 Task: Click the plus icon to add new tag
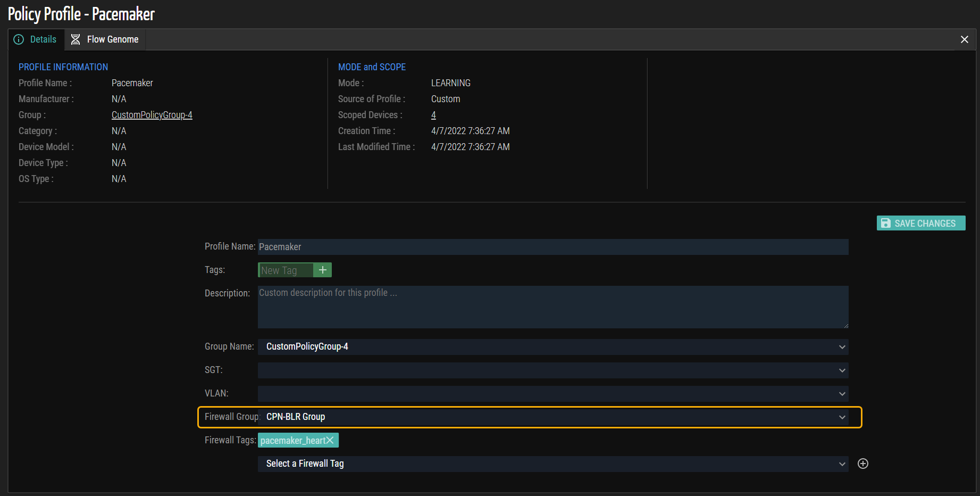click(x=322, y=270)
